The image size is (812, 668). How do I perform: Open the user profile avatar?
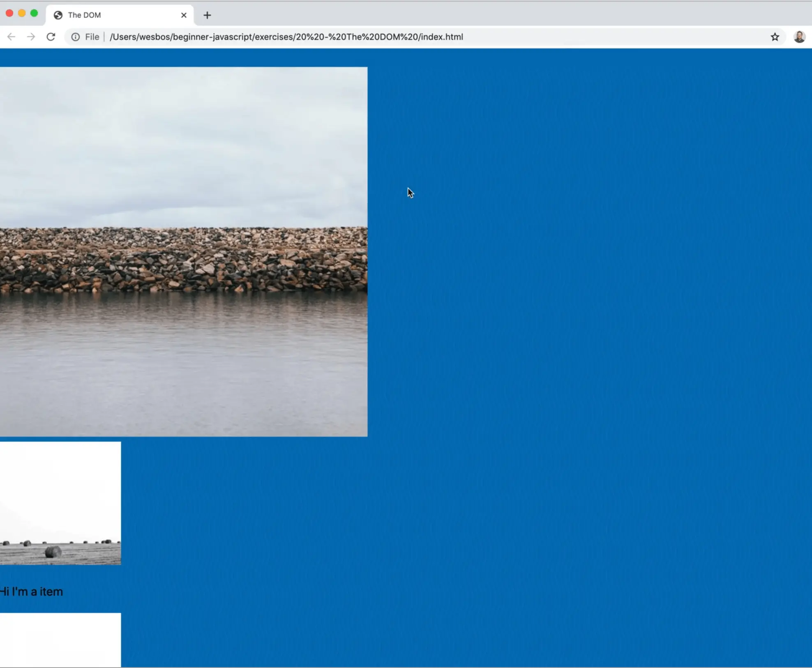coord(799,37)
